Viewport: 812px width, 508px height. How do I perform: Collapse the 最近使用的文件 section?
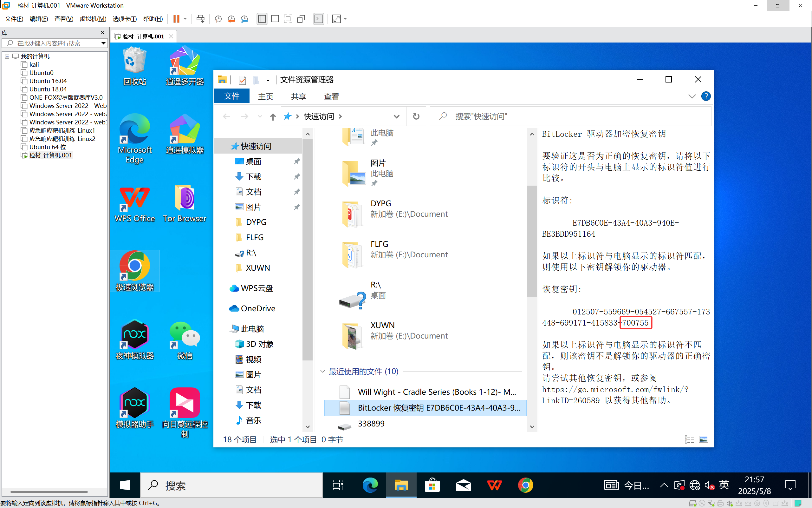point(322,371)
